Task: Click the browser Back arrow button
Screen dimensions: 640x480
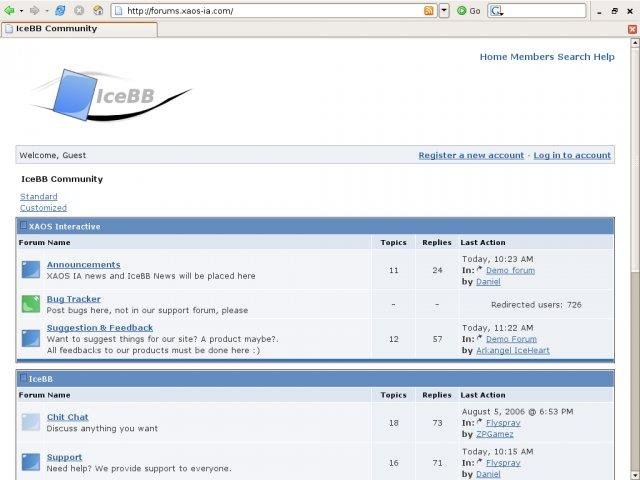Action: tap(9, 11)
